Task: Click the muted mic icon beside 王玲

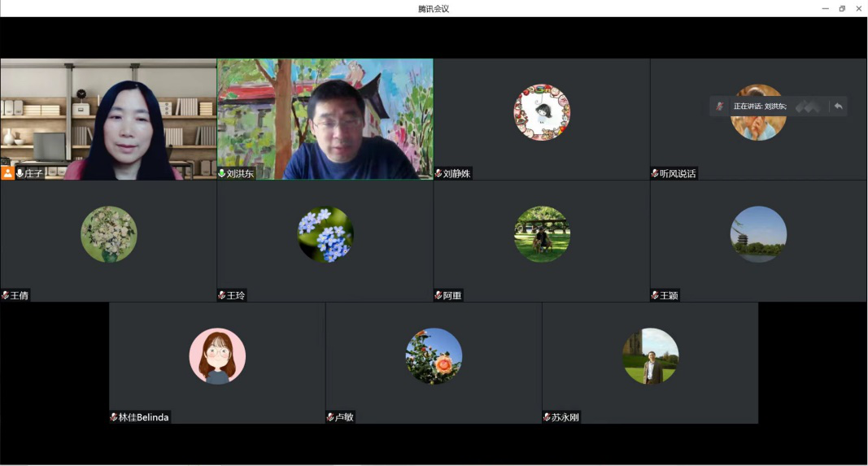Action: (222, 295)
